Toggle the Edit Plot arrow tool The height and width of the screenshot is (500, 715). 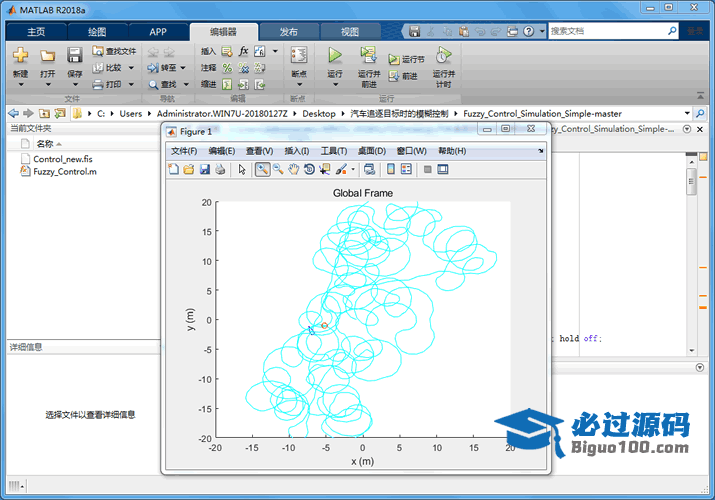(242, 170)
